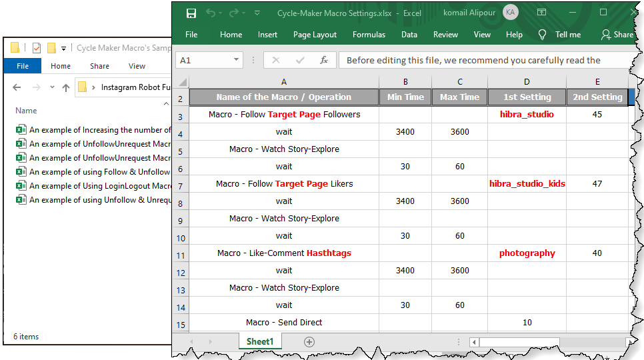Open Ribbon Display Options icon
The height and width of the screenshot is (360, 644).
click(x=542, y=12)
